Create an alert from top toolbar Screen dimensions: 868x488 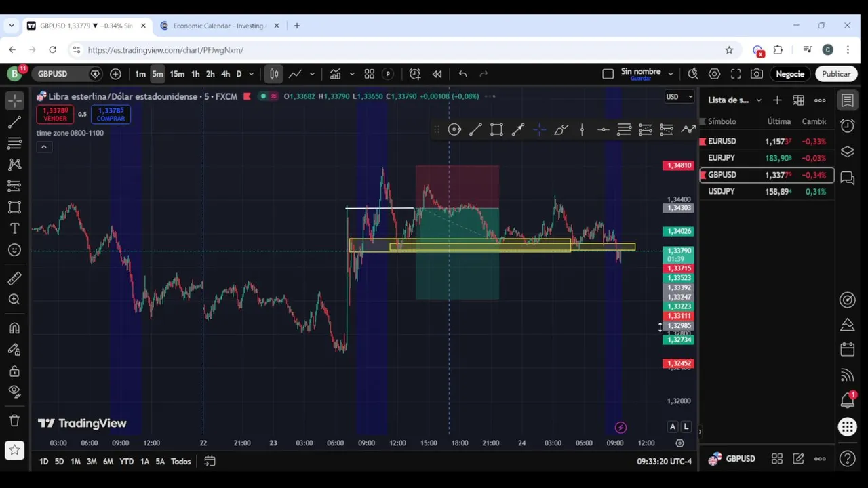415,74
